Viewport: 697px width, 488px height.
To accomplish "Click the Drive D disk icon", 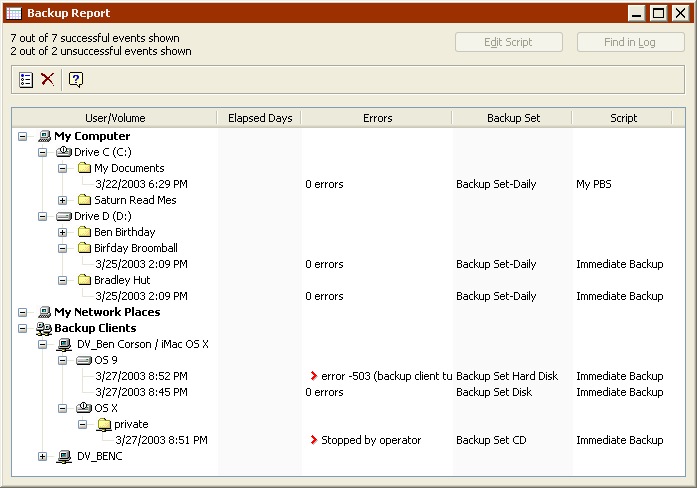I will coord(64,216).
